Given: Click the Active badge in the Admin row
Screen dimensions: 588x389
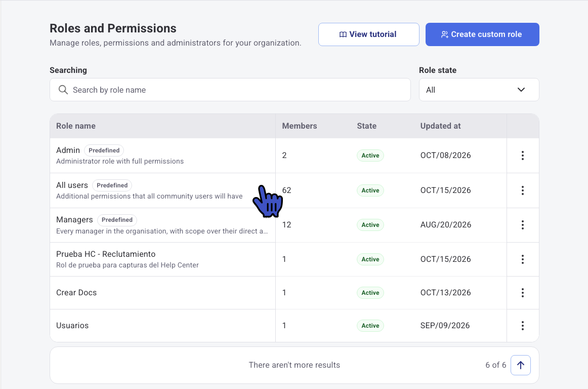Looking at the screenshot, I should click(x=370, y=155).
